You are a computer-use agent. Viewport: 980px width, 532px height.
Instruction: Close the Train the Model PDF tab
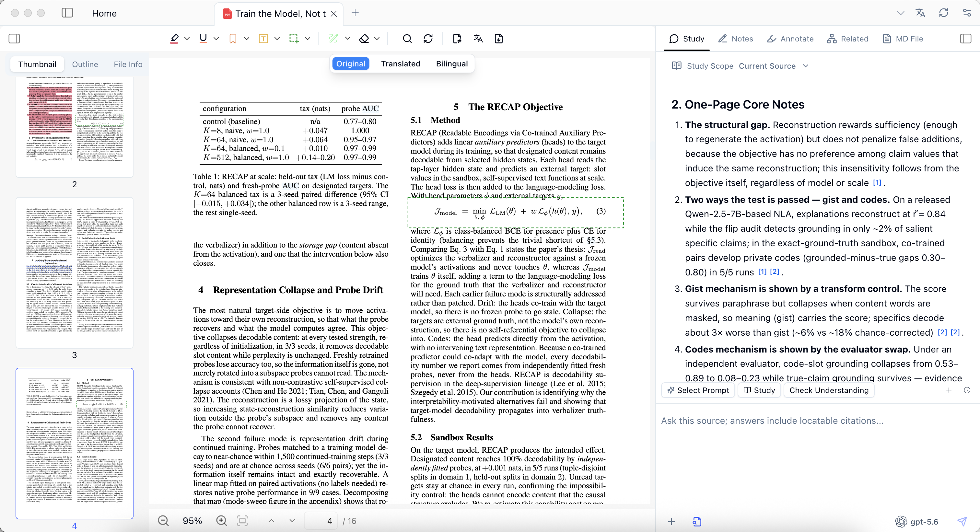[x=334, y=14]
